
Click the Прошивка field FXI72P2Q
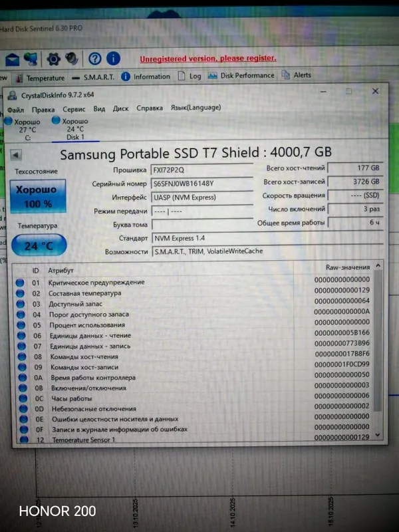(202, 170)
